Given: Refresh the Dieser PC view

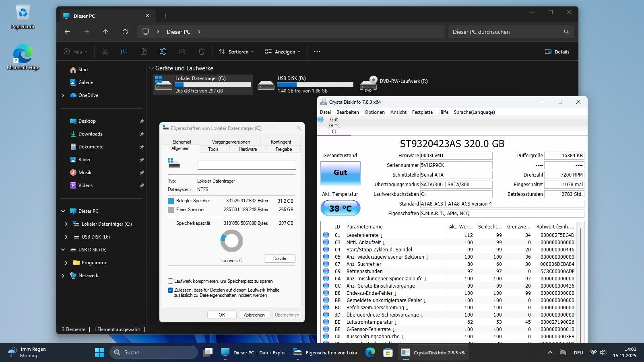Looking at the screenshot, I should point(125,32).
